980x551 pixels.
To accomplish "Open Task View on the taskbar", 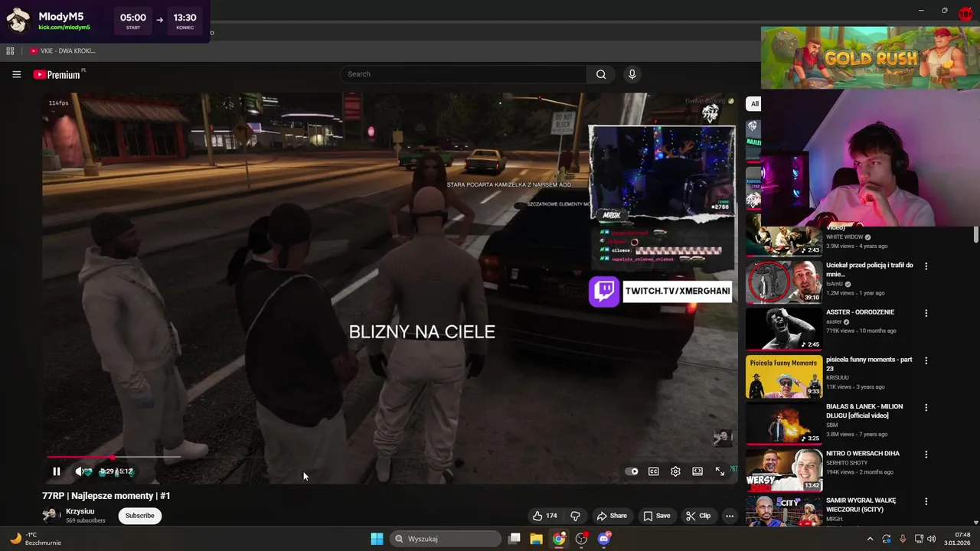I will pyautogui.click(x=514, y=539).
